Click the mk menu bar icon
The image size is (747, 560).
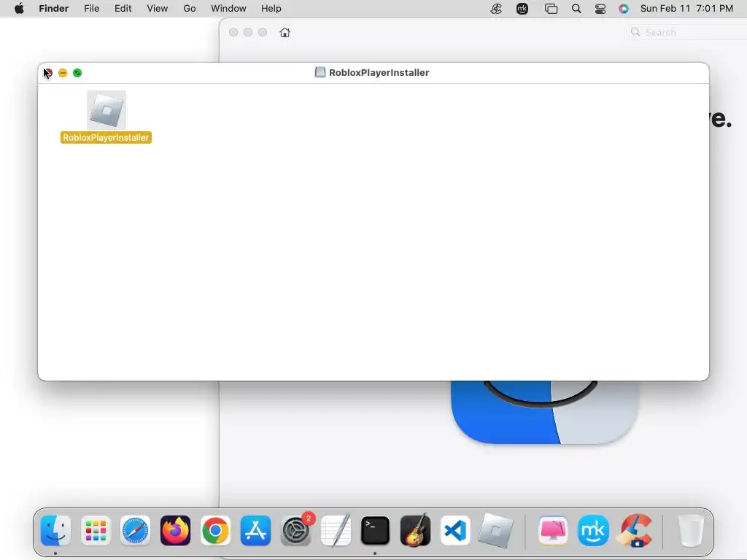pyautogui.click(x=522, y=9)
